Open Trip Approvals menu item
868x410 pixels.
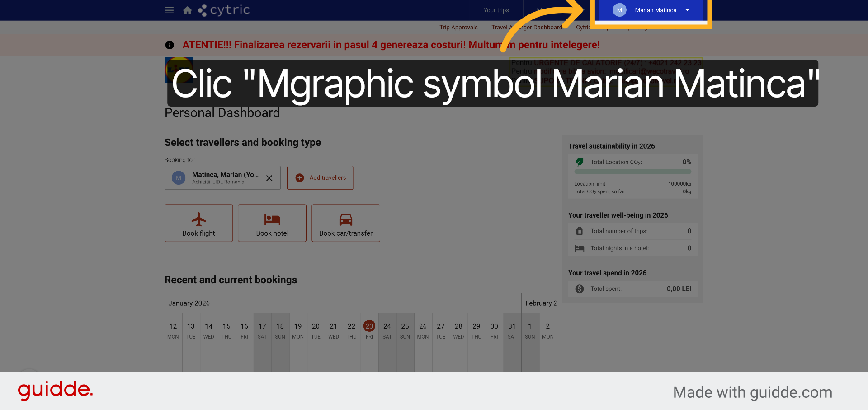[458, 27]
